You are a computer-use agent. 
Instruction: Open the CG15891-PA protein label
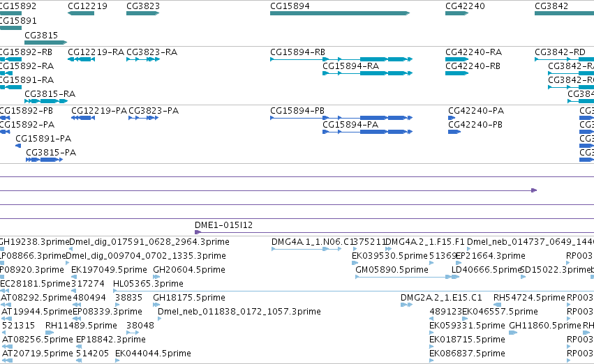pos(43,139)
